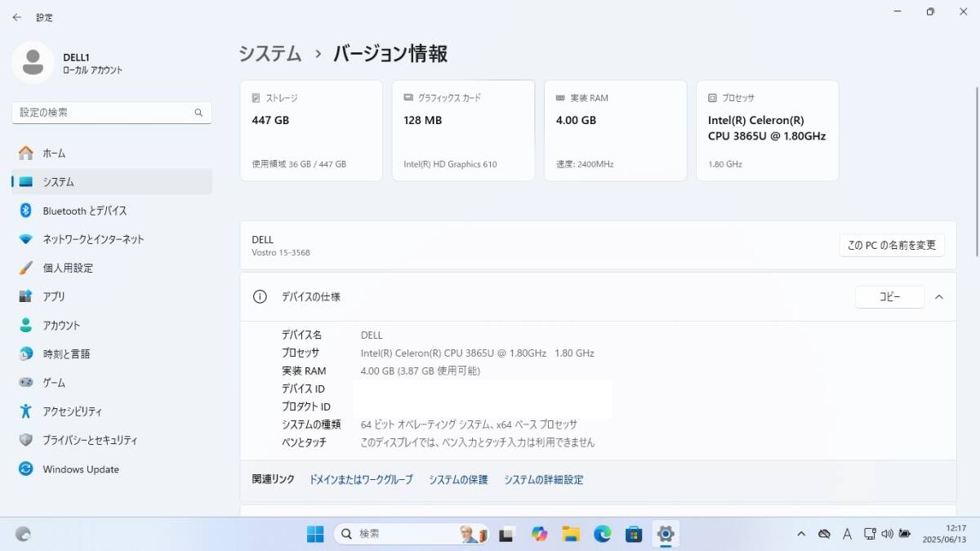Open network tray icon

[x=871, y=534]
